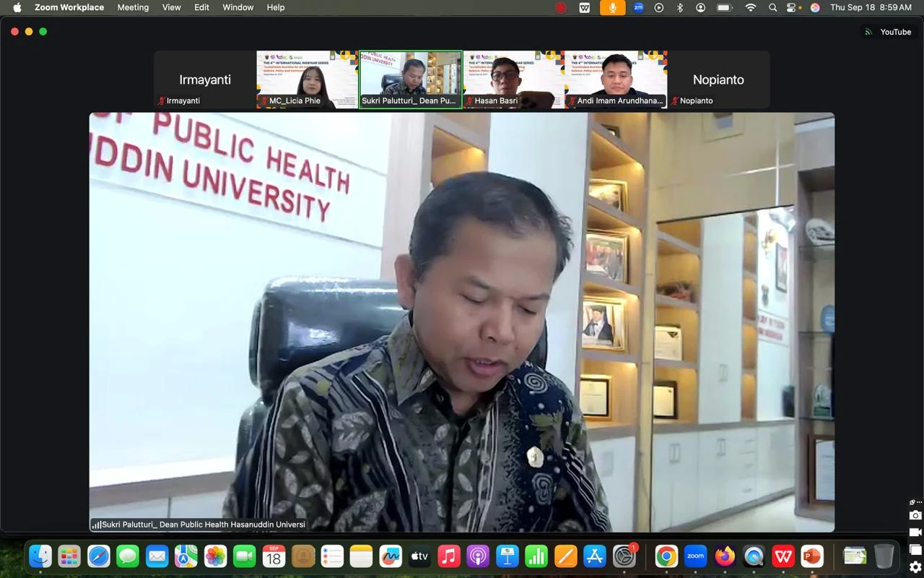This screenshot has height=578, width=924.
Task: Open App Store from the Dock
Action: (595, 556)
